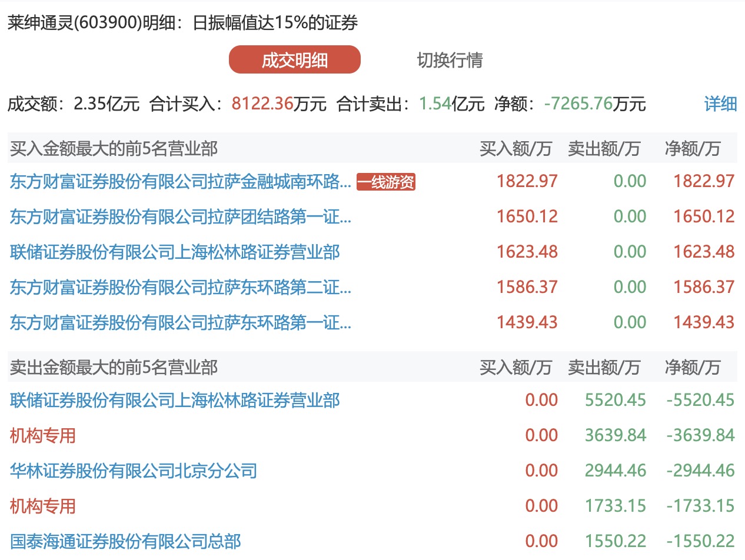Click 卖出额/万 column header in sell table
Screen dimensions: 745x560
click(x=604, y=368)
